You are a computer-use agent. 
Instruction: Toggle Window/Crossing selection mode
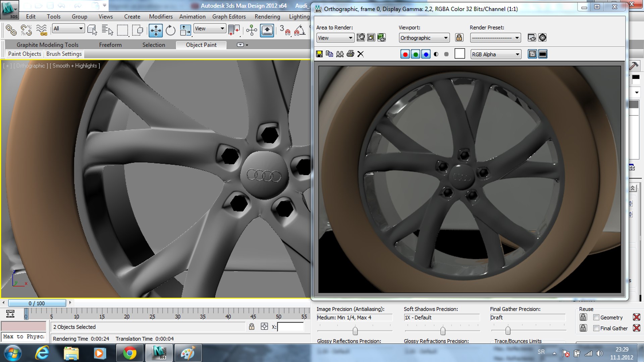point(138,30)
